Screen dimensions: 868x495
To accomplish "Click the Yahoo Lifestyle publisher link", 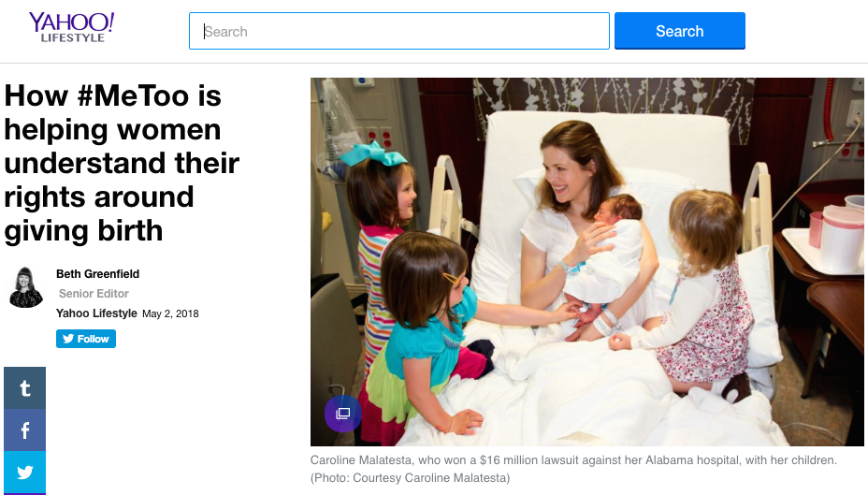I will pos(96,313).
